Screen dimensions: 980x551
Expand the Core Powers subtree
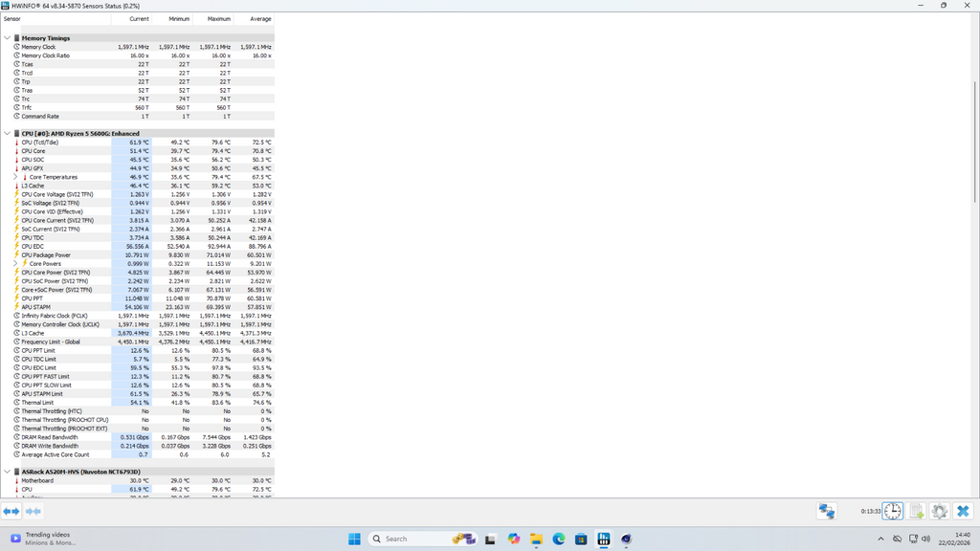click(15, 264)
